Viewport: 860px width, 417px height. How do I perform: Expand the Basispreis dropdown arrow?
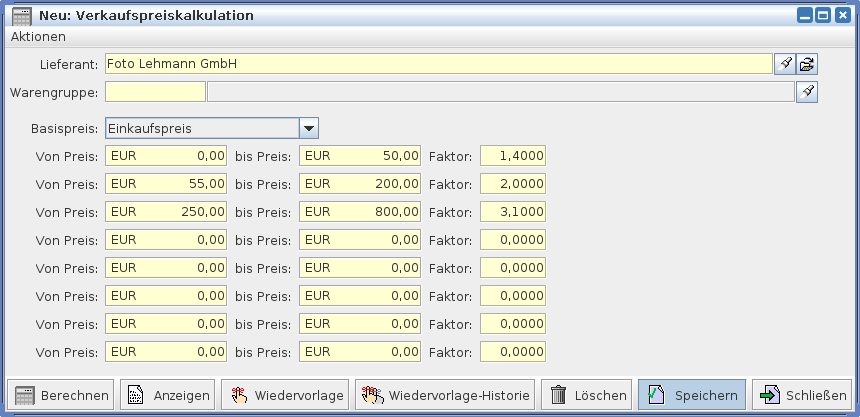309,128
